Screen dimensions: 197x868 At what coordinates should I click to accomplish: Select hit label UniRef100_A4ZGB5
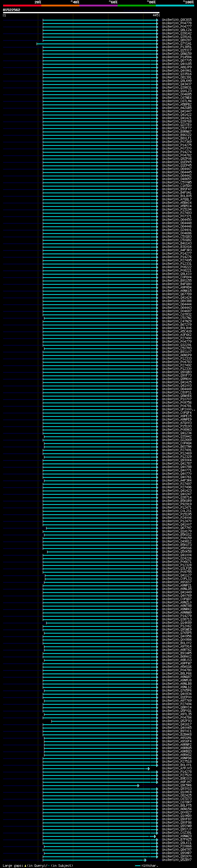pyautogui.click(x=177, y=108)
